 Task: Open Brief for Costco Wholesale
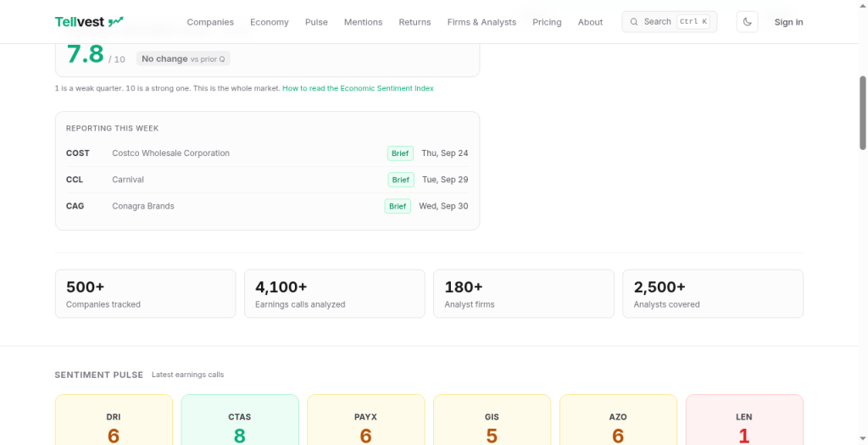[400, 153]
